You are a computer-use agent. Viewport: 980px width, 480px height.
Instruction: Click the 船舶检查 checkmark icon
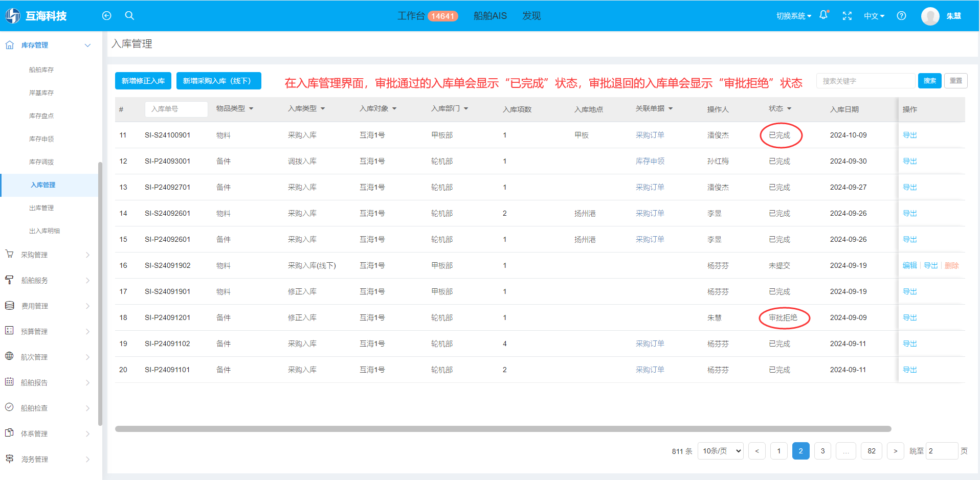[9, 407]
